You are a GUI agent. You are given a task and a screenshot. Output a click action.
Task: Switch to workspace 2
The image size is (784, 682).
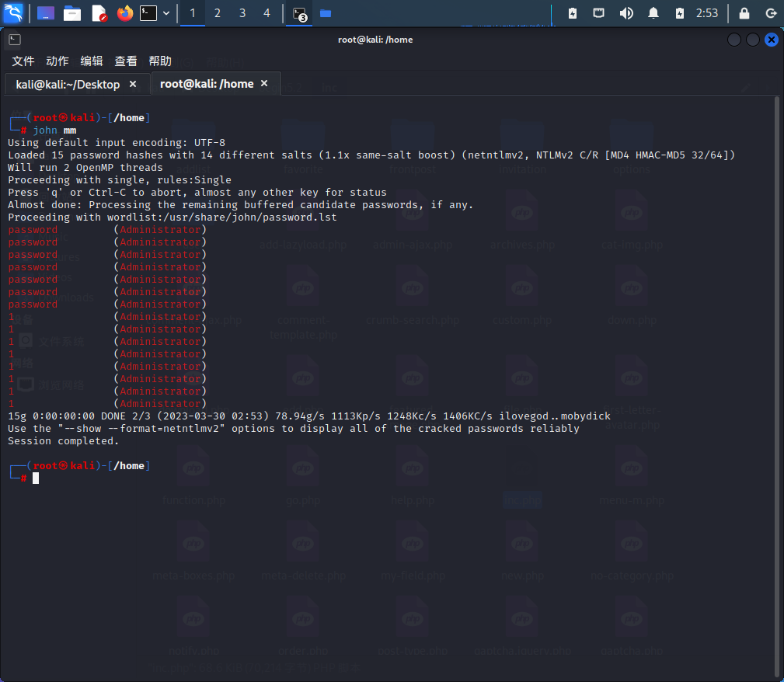(x=218, y=13)
